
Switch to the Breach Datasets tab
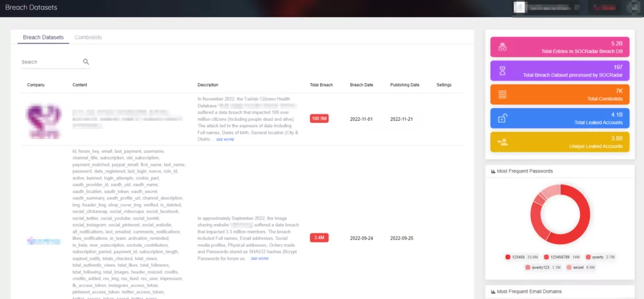tap(43, 37)
